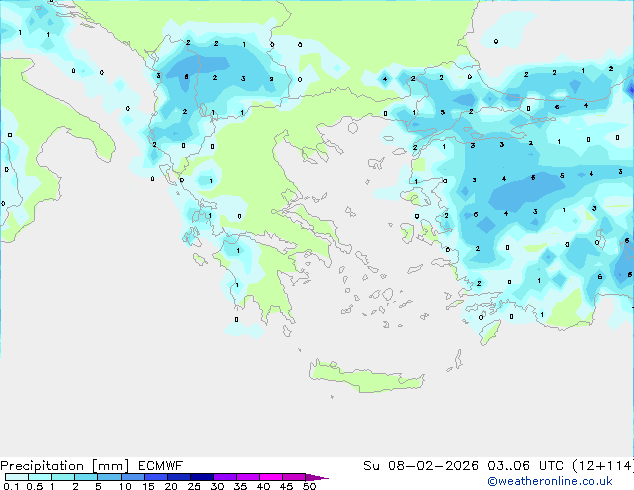Click the legend label '10'
634x490 pixels.
[125, 486]
